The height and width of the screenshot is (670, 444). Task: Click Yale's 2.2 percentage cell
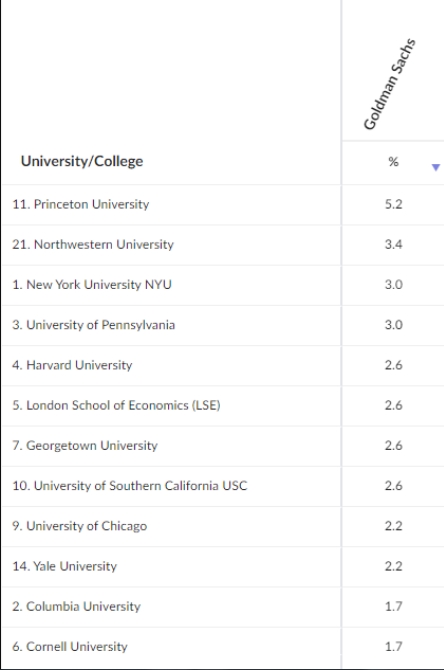[393, 566]
